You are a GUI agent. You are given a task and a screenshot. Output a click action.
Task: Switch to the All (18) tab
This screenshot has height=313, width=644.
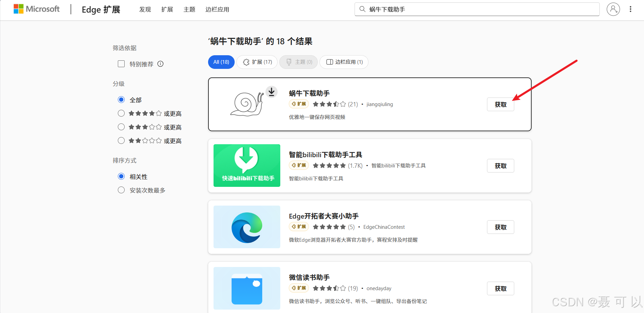tap(221, 62)
